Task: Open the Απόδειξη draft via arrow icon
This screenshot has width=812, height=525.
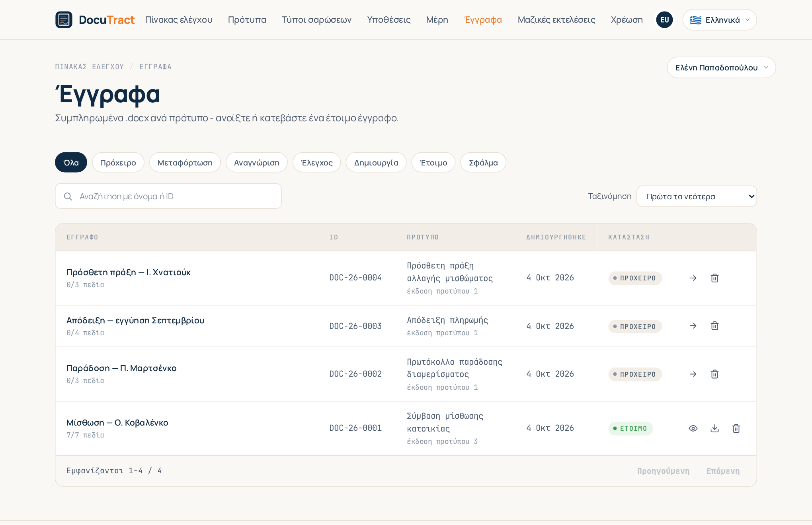Action: [693, 326]
